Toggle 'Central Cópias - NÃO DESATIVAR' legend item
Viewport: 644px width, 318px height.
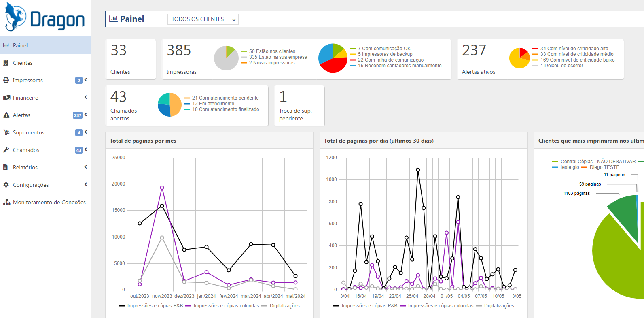[594, 162]
